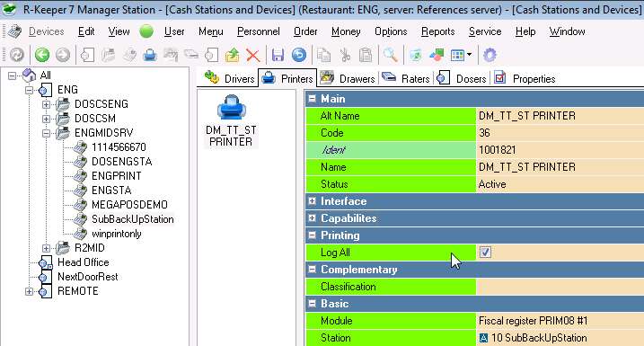This screenshot has width=644, height=346.
Task: Click the copy icon in the toolbar
Action: pos(323,55)
